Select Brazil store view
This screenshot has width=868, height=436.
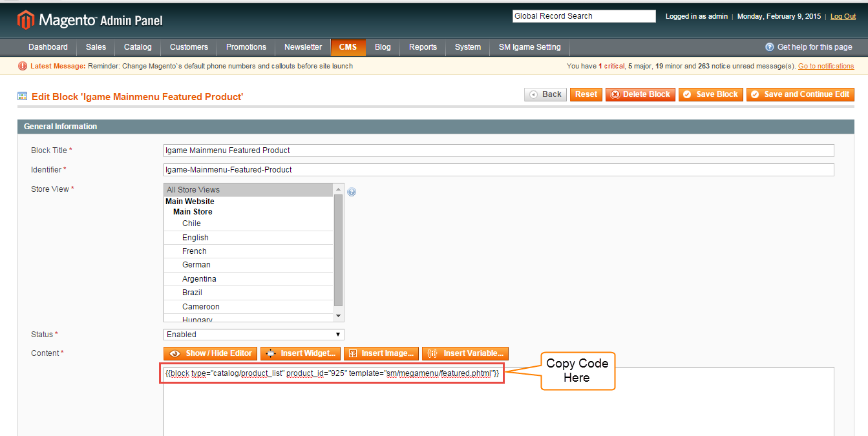249,293
